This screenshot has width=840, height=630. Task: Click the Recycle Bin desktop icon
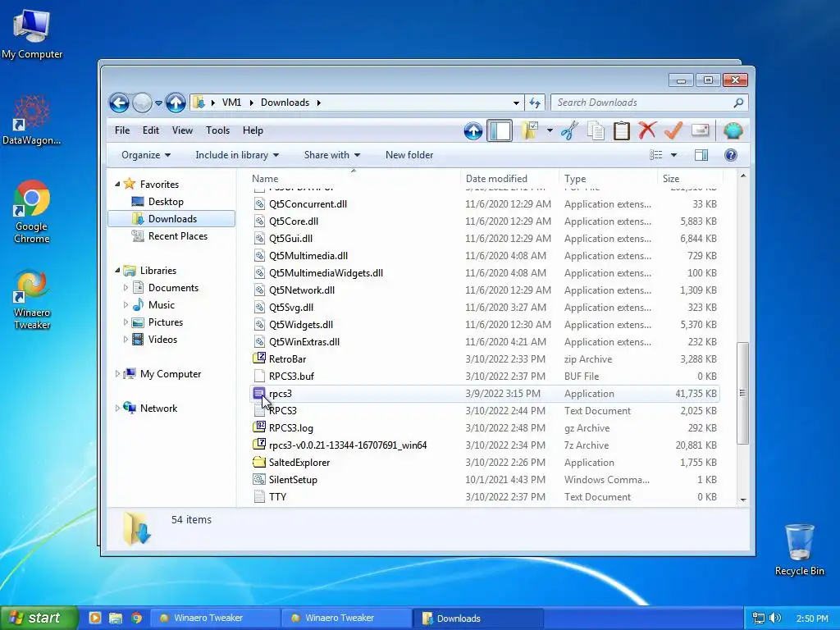799,549
